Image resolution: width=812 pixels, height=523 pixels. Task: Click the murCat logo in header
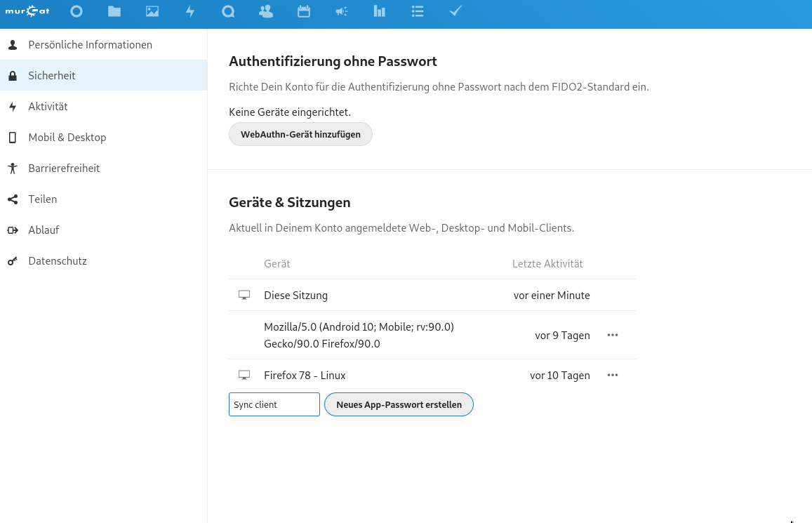click(x=27, y=11)
